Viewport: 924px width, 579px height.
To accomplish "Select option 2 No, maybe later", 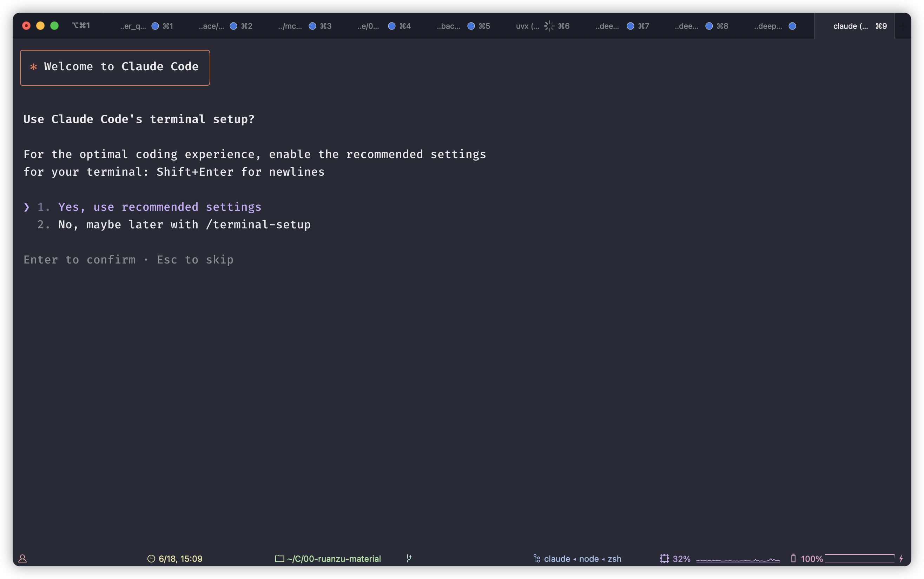I will pos(184,225).
